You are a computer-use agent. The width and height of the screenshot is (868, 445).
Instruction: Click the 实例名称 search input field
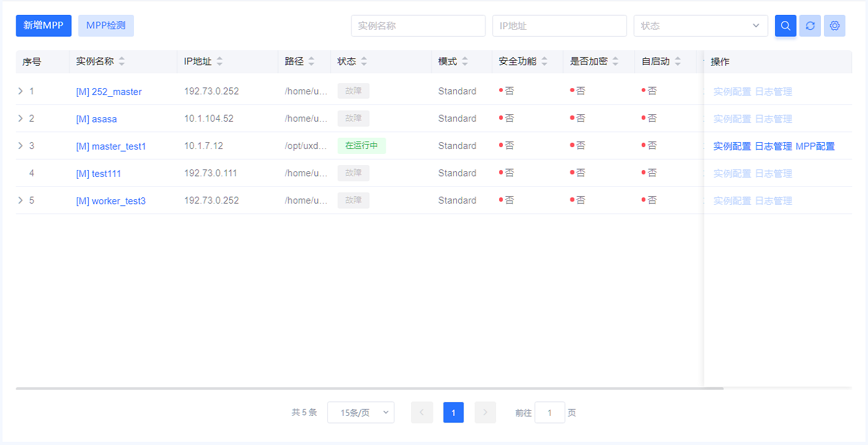pyautogui.click(x=418, y=26)
